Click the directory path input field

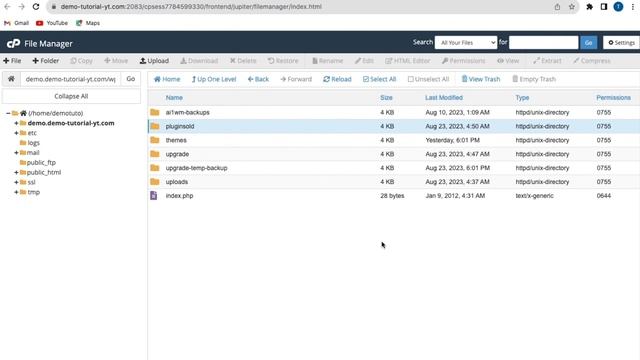[x=71, y=79]
